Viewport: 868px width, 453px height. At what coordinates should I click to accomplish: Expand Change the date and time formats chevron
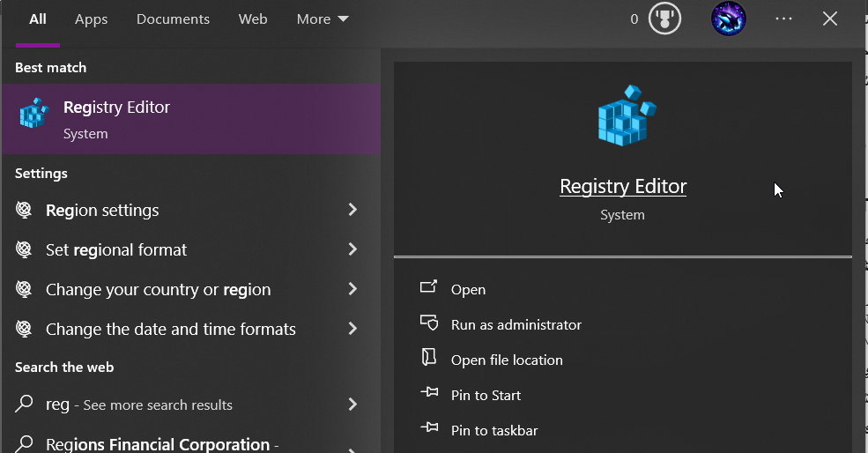point(352,329)
